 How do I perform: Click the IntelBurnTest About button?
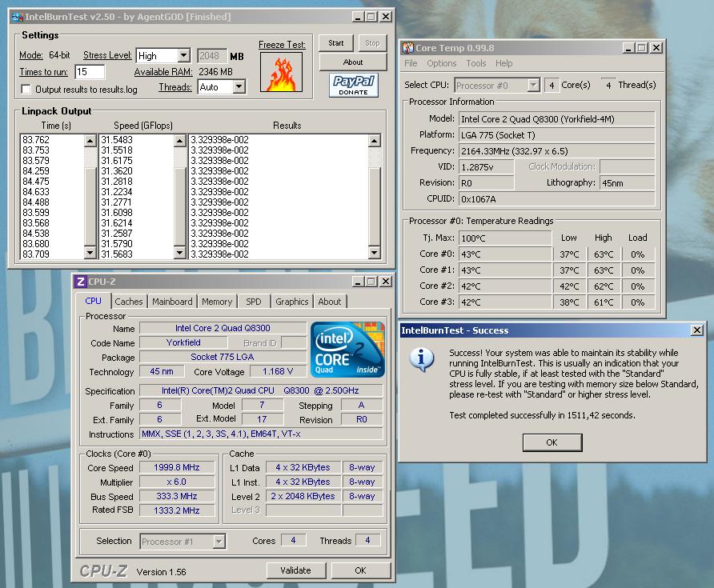pyautogui.click(x=353, y=62)
